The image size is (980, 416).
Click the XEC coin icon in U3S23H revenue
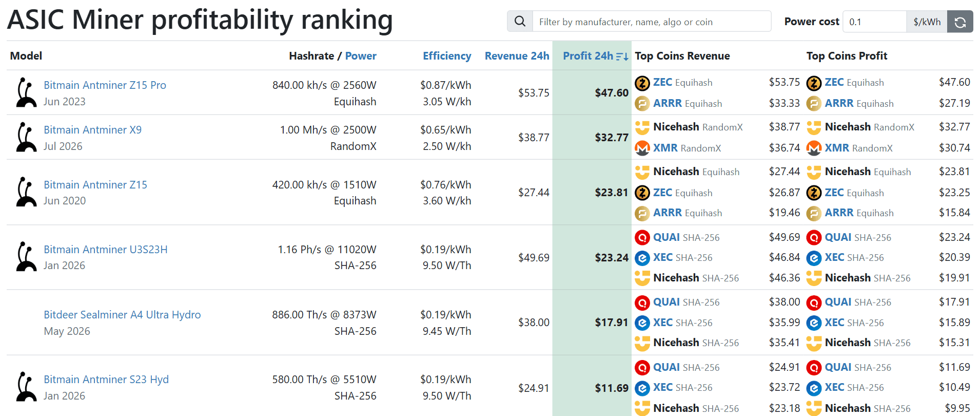(x=642, y=258)
